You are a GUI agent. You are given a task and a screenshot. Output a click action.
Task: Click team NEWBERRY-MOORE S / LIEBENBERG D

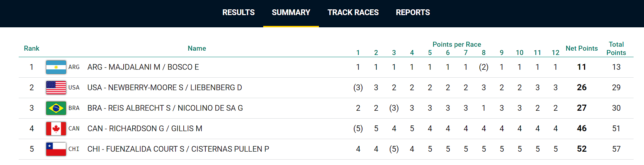(x=165, y=88)
